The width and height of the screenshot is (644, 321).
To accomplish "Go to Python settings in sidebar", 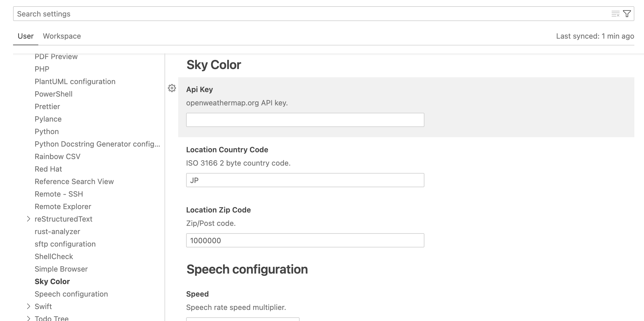I will click(47, 131).
